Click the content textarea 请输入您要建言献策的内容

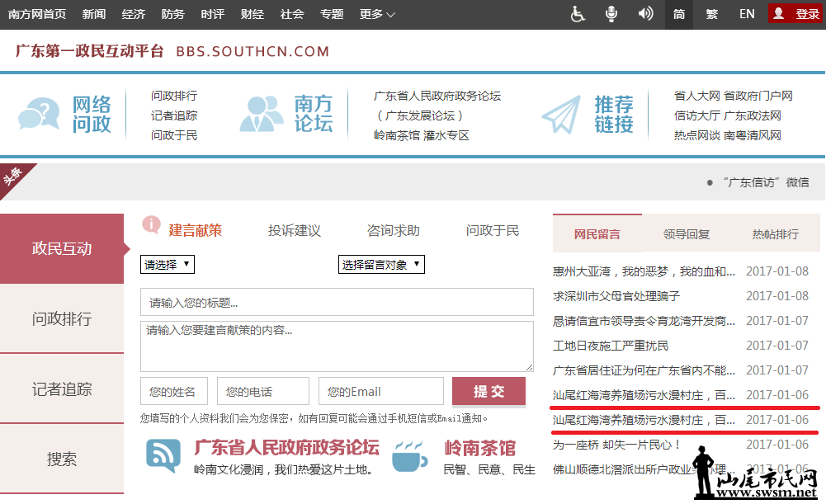pyautogui.click(x=337, y=346)
